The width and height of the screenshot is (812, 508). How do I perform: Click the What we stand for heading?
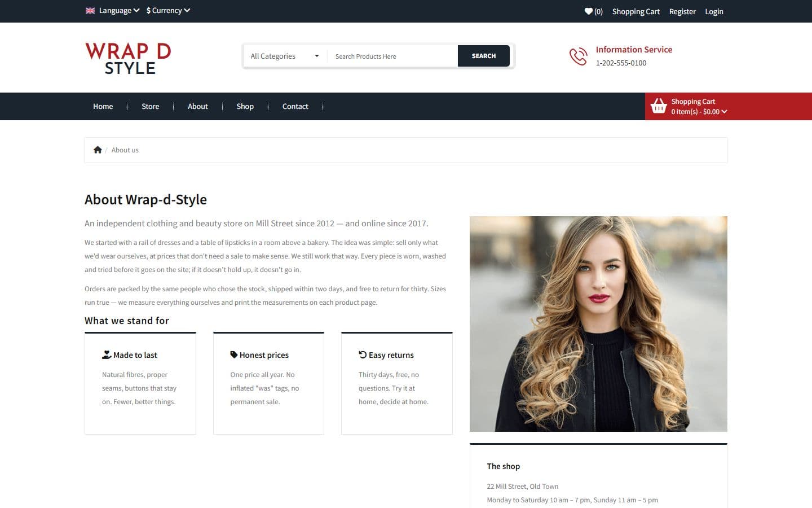coord(127,321)
